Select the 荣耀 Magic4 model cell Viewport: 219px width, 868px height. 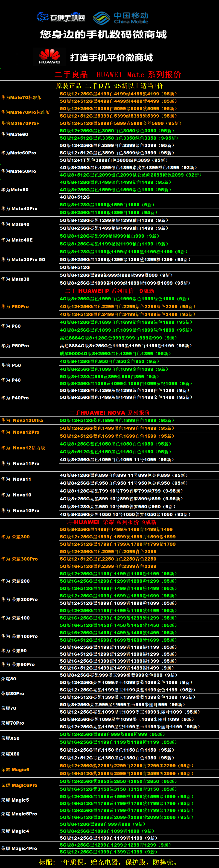coord(29,831)
